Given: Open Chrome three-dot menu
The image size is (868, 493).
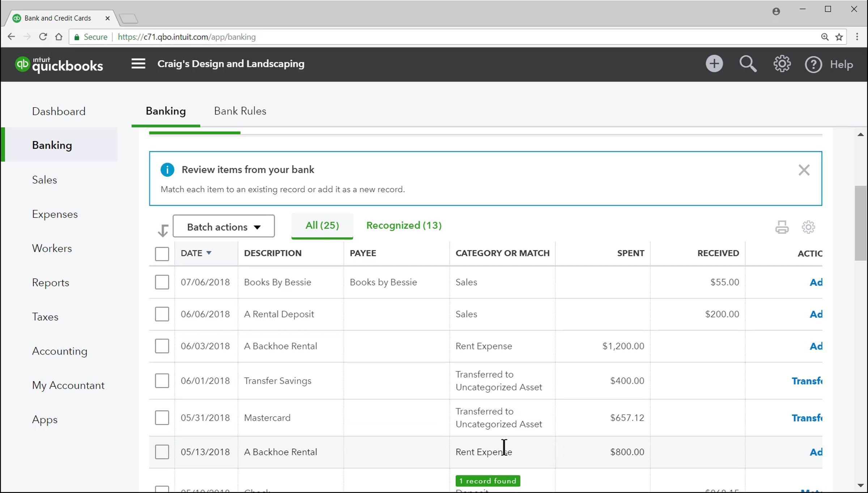Looking at the screenshot, I should (x=857, y=37).
